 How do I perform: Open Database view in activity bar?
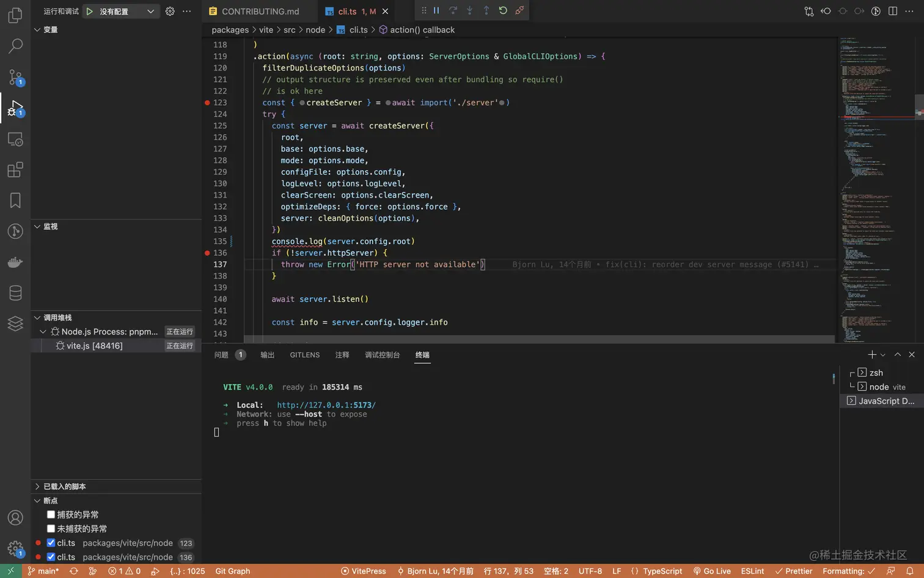coord(15,293)
